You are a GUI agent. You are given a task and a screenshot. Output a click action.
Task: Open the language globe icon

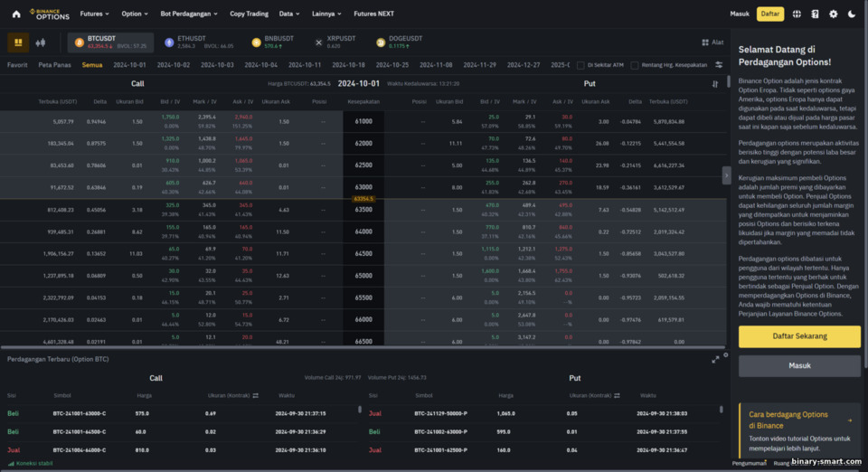click(797, 14)
